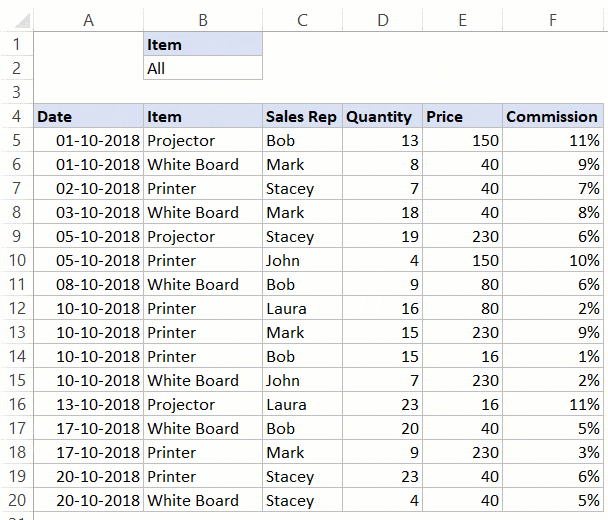Select White Board cell in row 6

203,164
